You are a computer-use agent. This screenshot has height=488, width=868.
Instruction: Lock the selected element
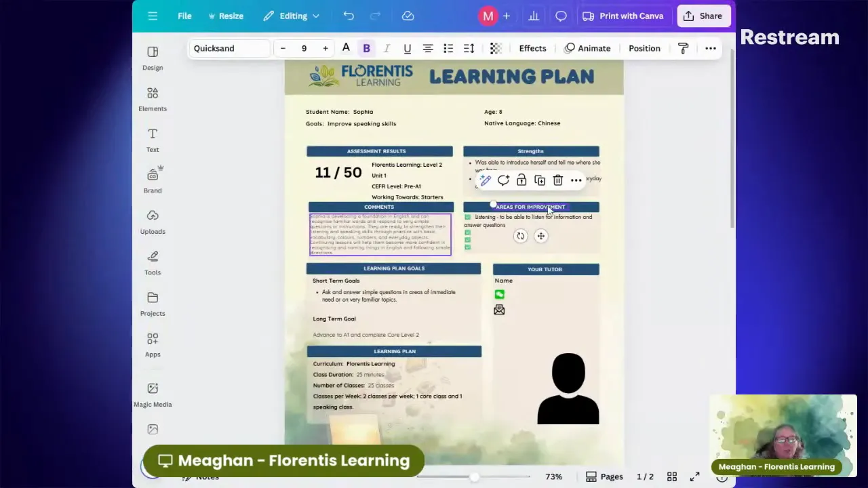(521, 180)
